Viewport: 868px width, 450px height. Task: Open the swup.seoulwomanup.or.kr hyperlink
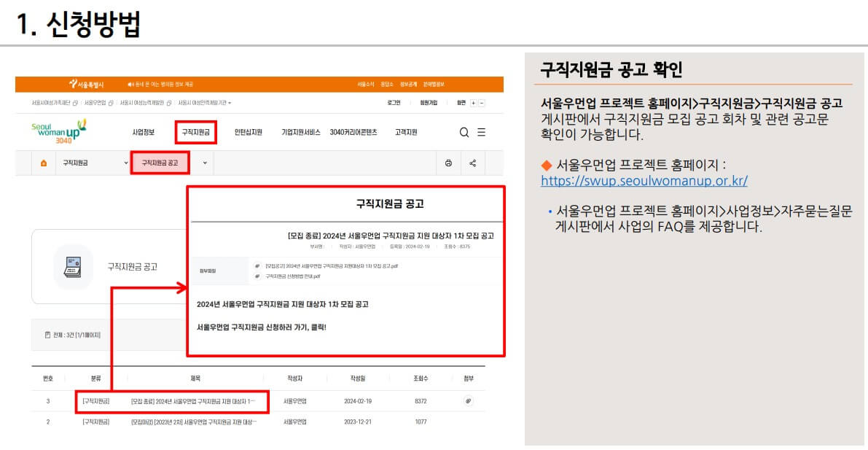(x=644, y=181)
